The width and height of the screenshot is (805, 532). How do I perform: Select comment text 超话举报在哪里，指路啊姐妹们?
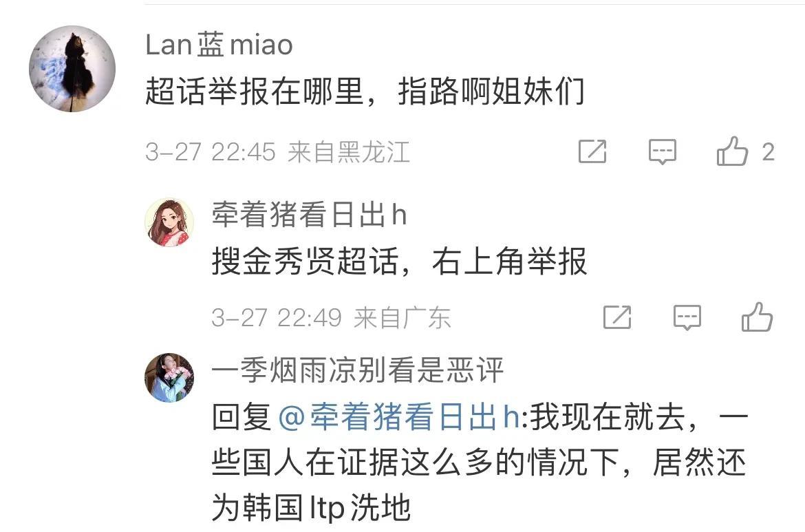pyautogui.click(x=365, y=92)
